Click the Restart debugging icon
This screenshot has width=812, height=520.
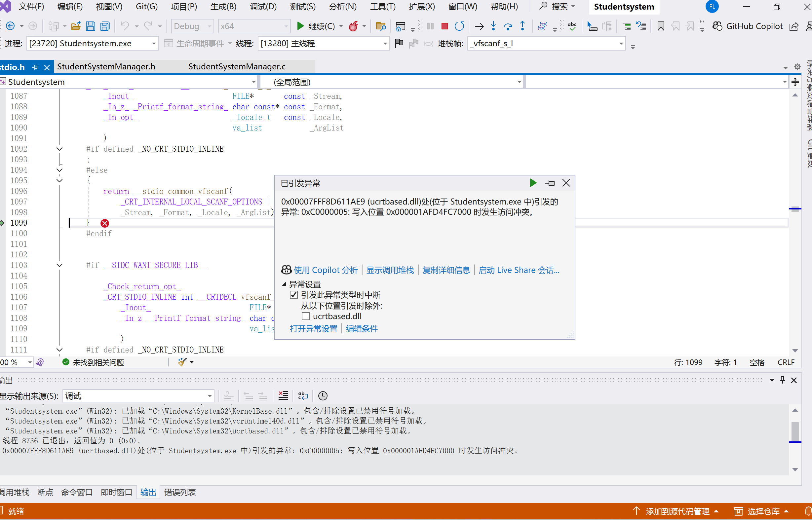(x=459, y=26)
